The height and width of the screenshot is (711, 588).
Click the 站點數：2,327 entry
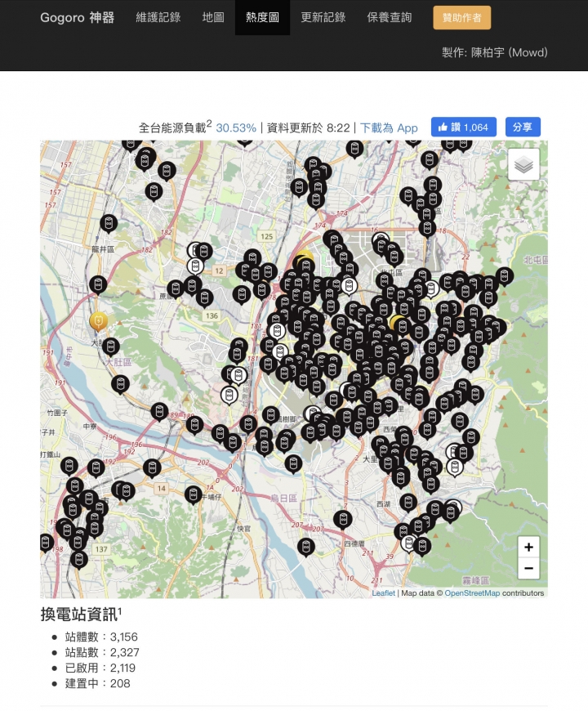pyautogui.click(x=102, y=652)
